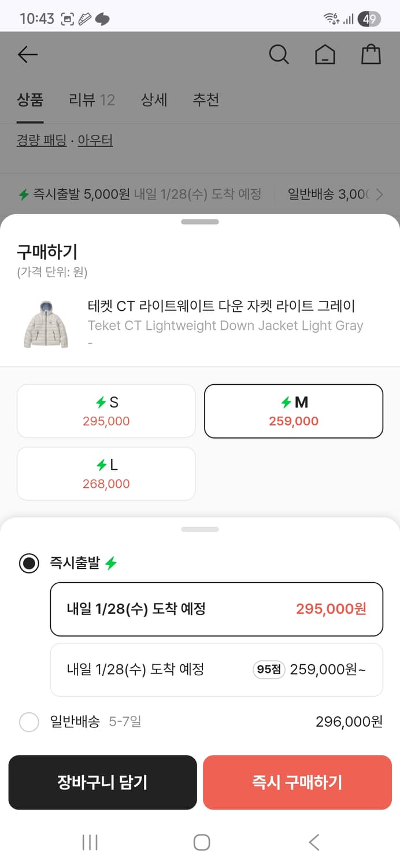Screen dimensions: 400x868
Task: Select size L for 268,000
Action: tap(106, 473)
